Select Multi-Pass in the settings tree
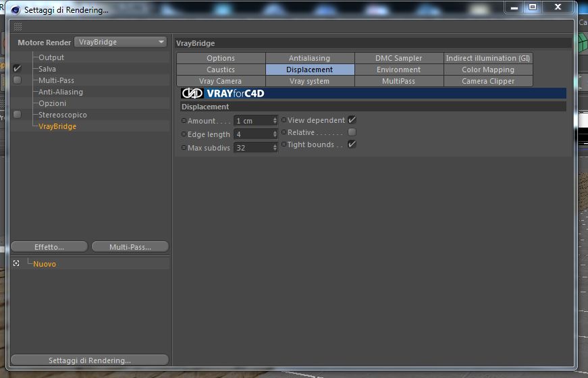588x378 pixels. pyautogui.click(x=56, y=80)
